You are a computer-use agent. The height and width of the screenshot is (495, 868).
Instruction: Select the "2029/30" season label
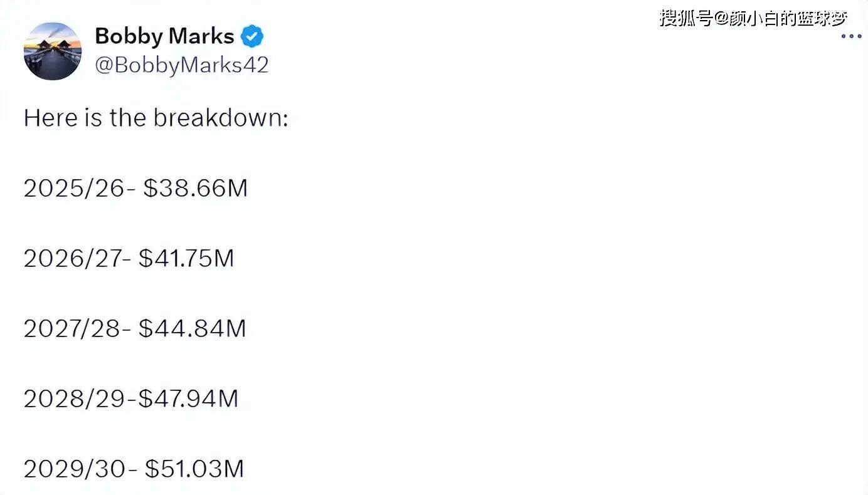coord(75,469)
